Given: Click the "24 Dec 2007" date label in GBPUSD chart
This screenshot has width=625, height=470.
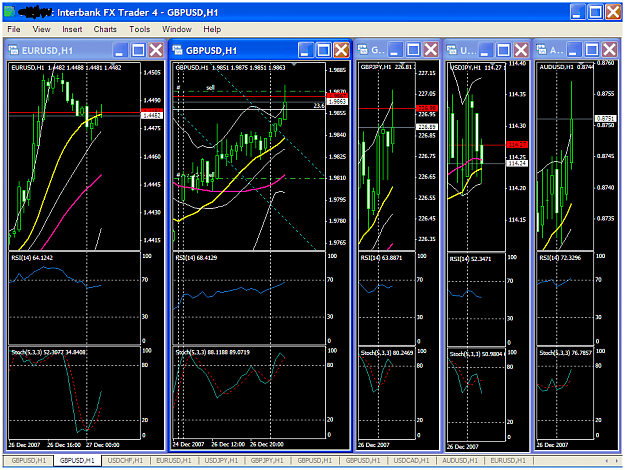Looking at the screenshot, I should pos(189,444).
